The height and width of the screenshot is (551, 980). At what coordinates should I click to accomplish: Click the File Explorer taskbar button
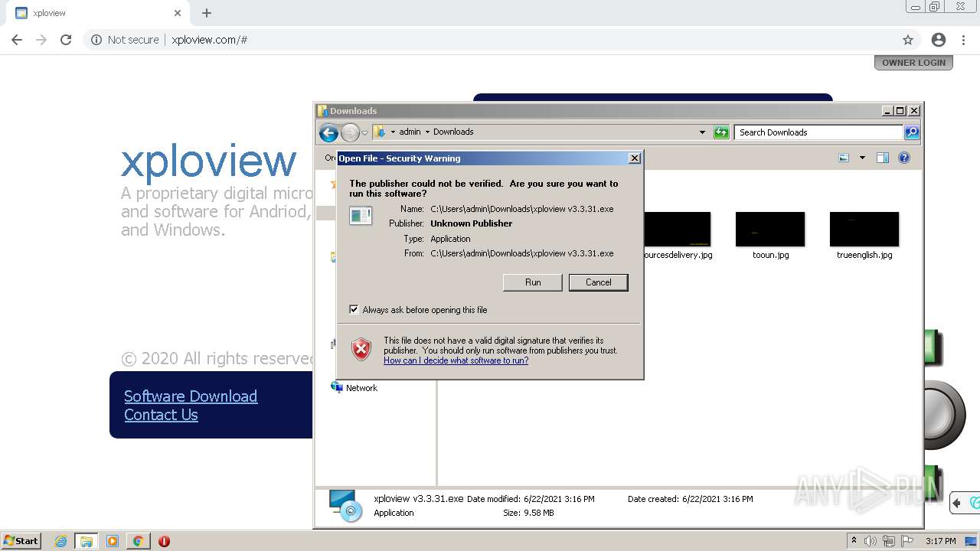point(86,541)
